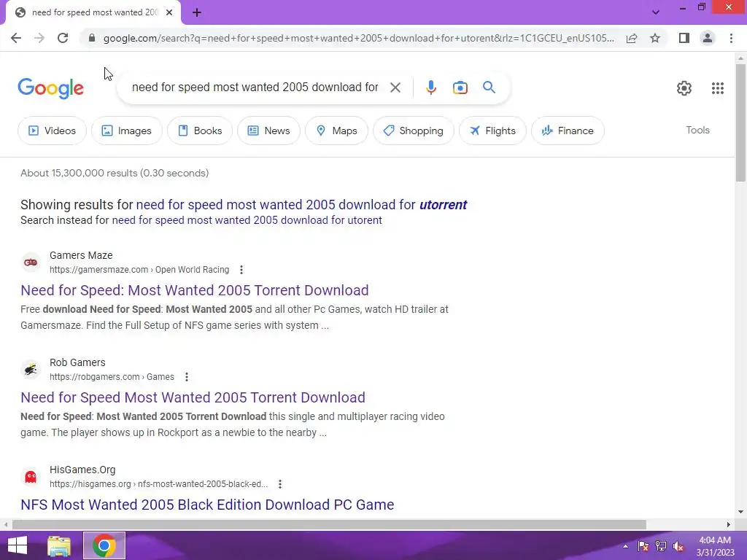
Task: Filter results by Maps
Action: (336, 131)
